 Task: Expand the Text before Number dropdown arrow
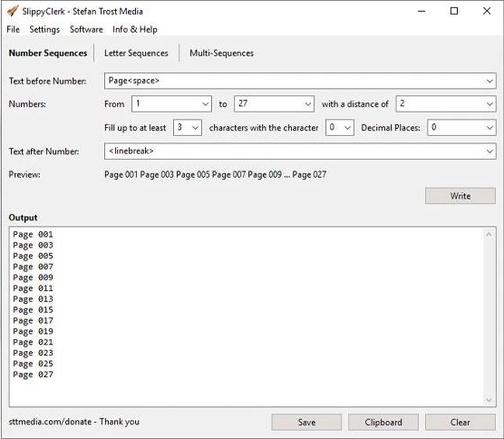(489, 81)
